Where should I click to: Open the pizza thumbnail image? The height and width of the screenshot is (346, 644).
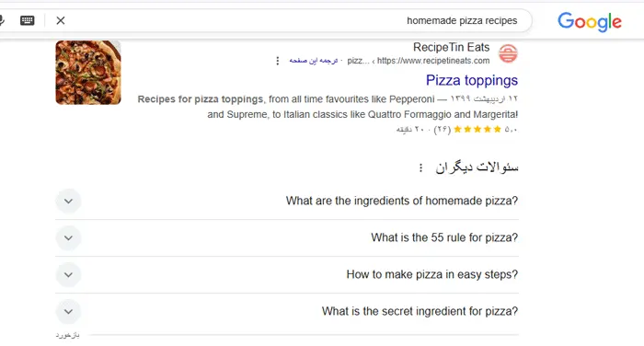[x=88, y=73]
